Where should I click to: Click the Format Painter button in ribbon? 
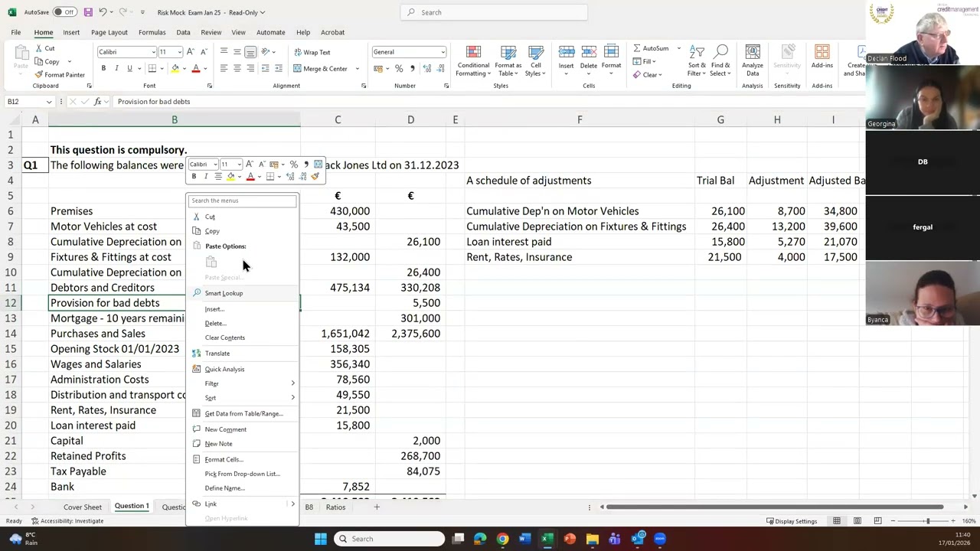[x=60, y=75]
